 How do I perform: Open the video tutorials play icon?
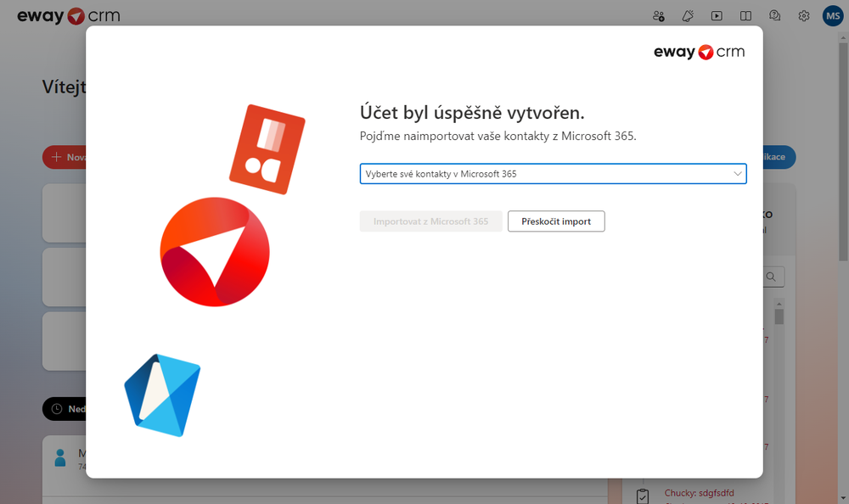coord(717,16)
